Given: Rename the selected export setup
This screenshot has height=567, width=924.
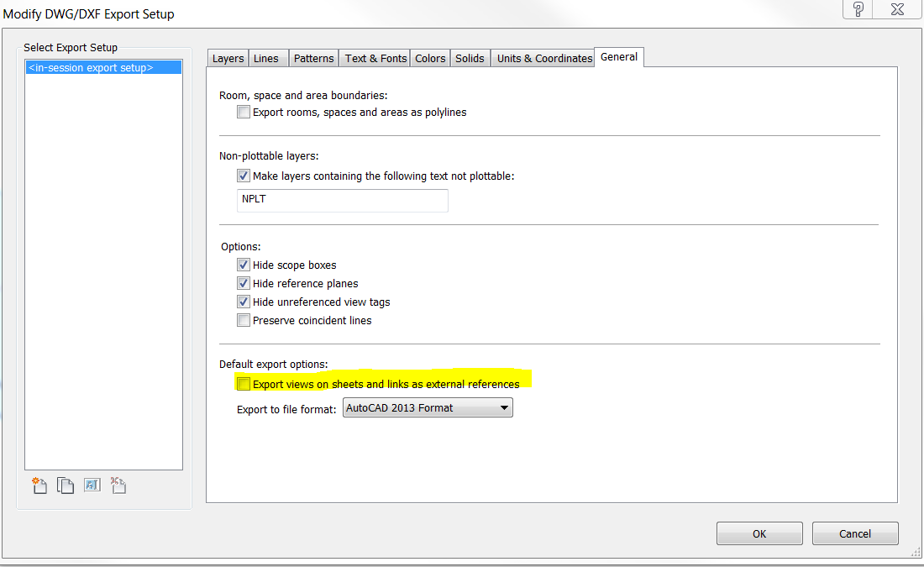Looking at the screenshot, I should tap(92, 486).
